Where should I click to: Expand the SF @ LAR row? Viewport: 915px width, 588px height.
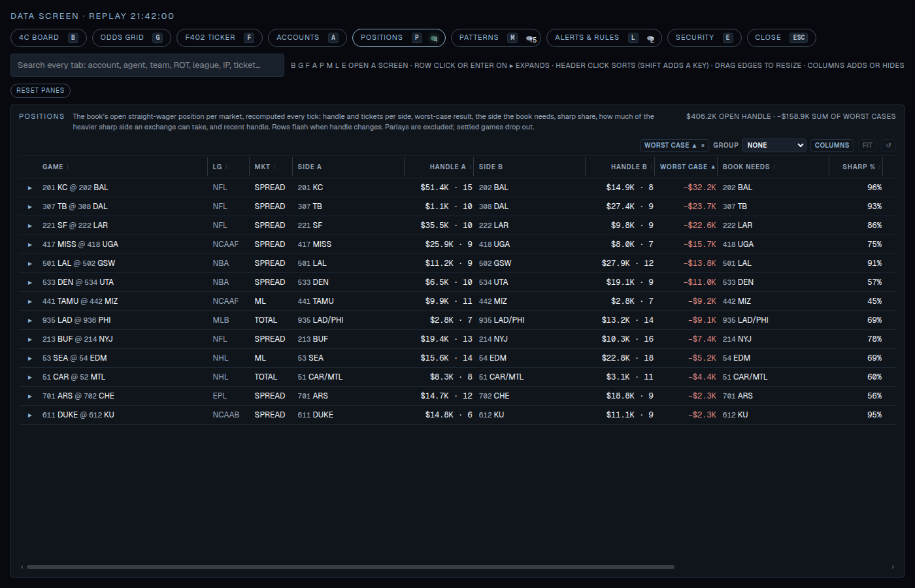pos(30,226)
